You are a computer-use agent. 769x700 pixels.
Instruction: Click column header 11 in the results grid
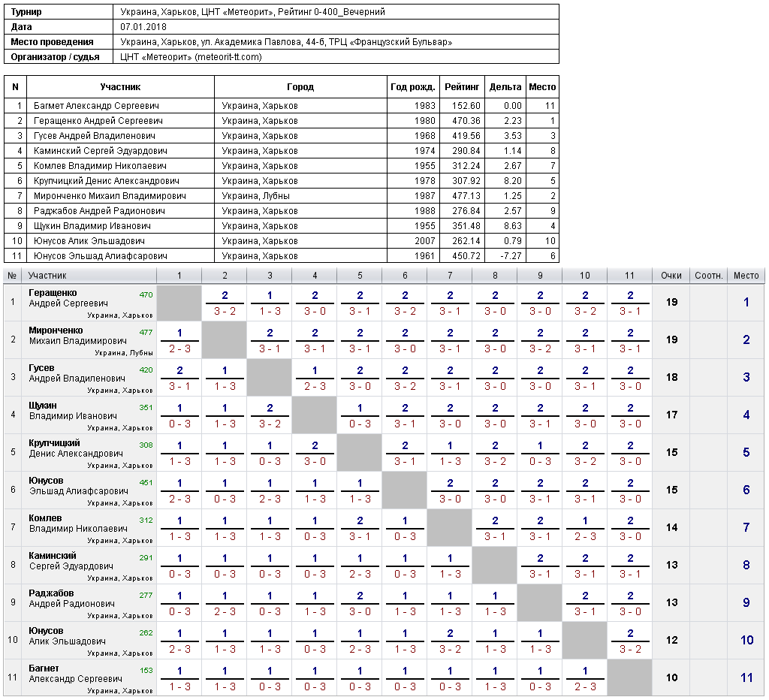point(630,276)
